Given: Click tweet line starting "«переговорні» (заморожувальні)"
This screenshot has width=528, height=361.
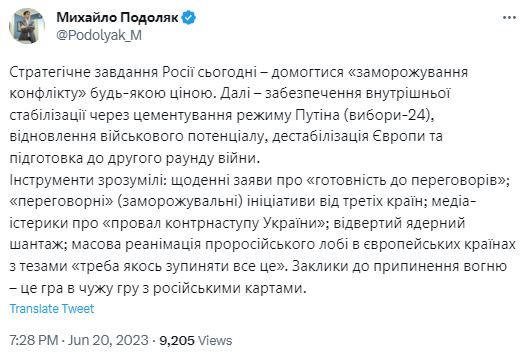Looking at the screenshot, I should 243,202.
